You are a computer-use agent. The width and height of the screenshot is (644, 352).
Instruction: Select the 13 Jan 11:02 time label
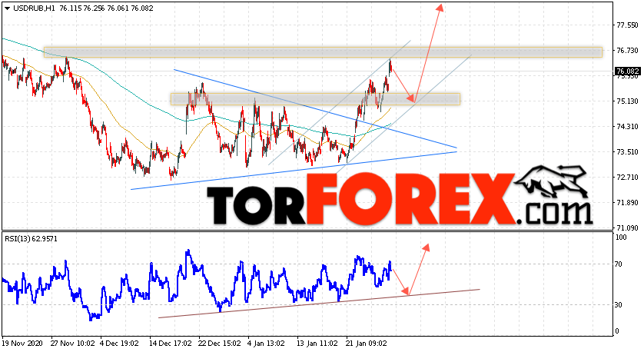(317, 343)
